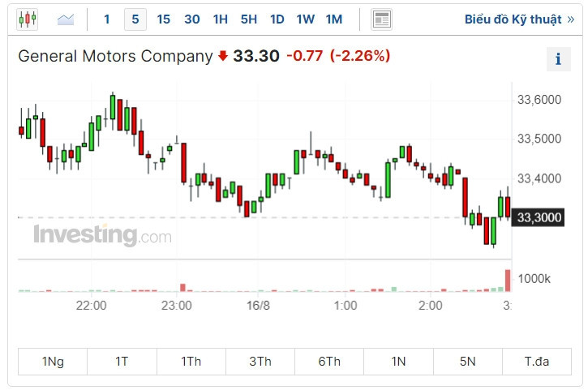The width and height of the screenshot is (588, 390).
Task: Select the 1Ng range tab
Action: pos(53,362)
